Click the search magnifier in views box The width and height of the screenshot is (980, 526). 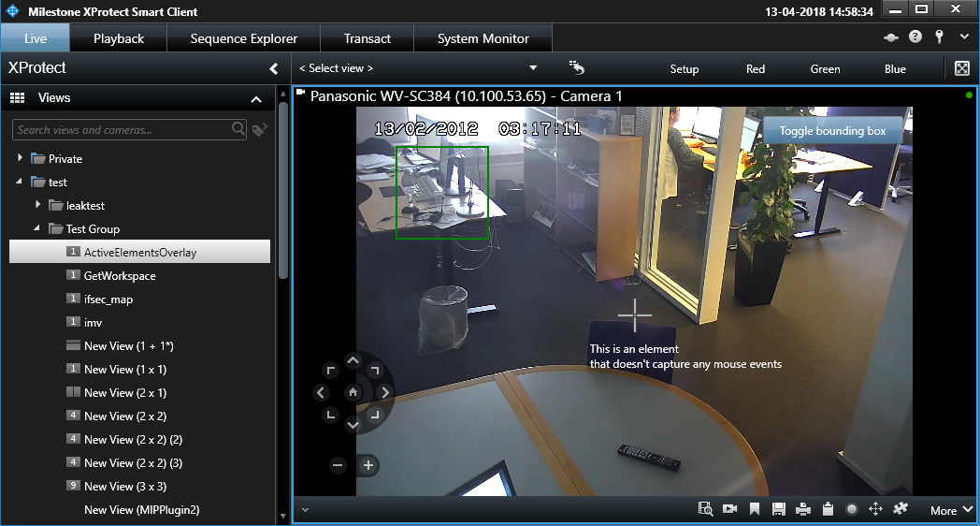point(238,129)
